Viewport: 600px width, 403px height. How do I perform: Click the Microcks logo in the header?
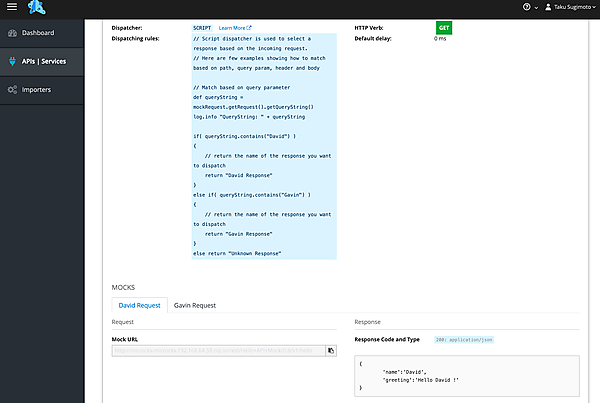[x=38, y=9]
